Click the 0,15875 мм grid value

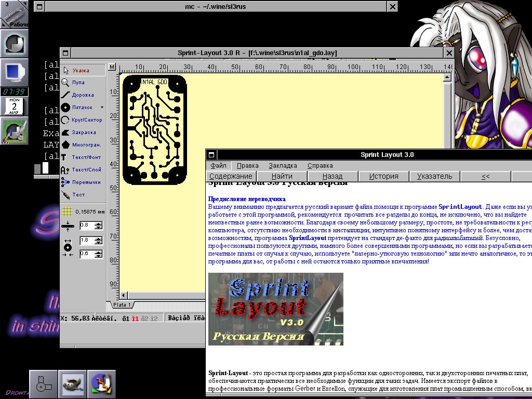point(90,212)
